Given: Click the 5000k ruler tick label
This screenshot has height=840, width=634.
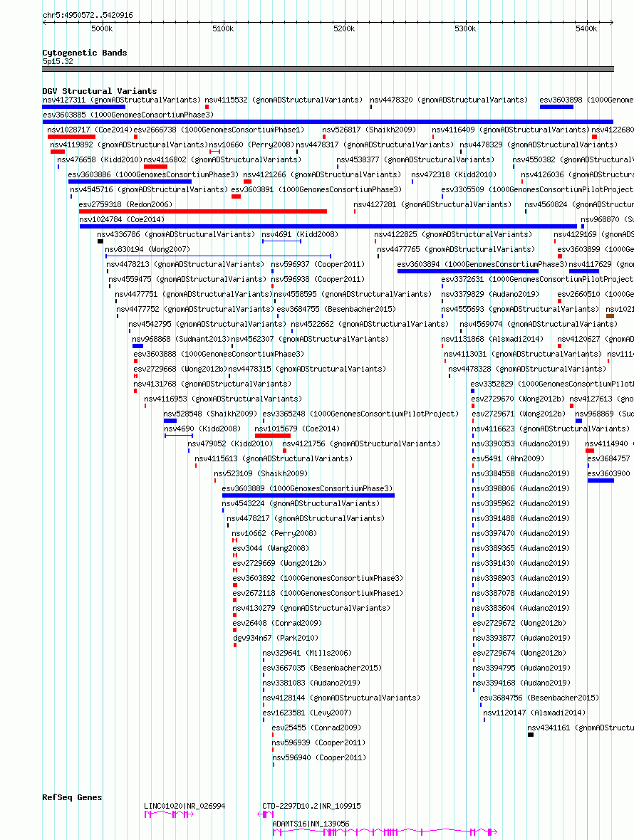Looking at the screenshot, I should [x=102, y=29].
